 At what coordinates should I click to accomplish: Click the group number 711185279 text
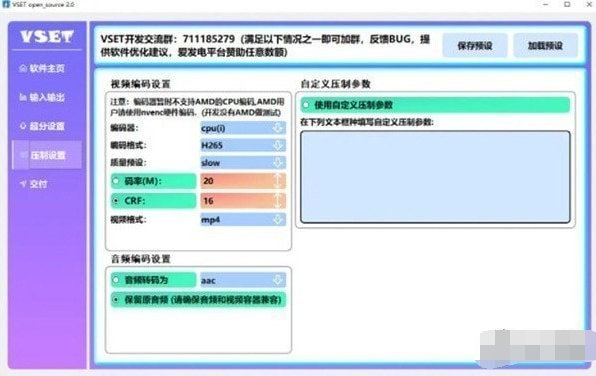[x=208, y=39]
